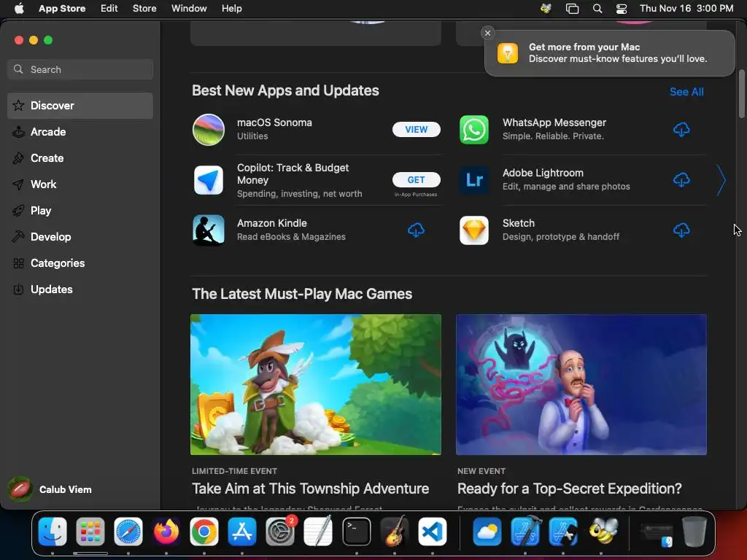Viewport: 747px width, 560px height.
Task: Open the Sketch app icon
Action: pos(473,230)
